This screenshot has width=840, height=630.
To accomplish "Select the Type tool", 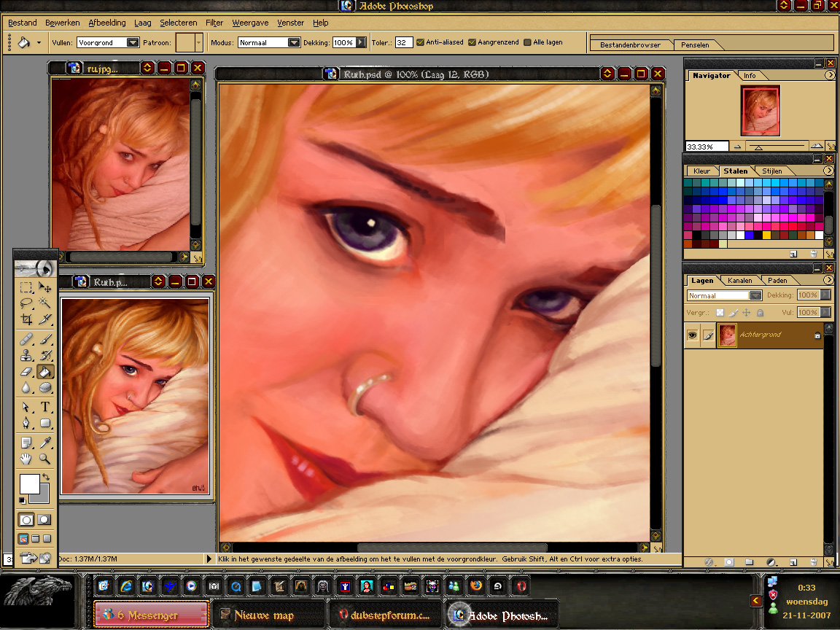I will (45, 407).
